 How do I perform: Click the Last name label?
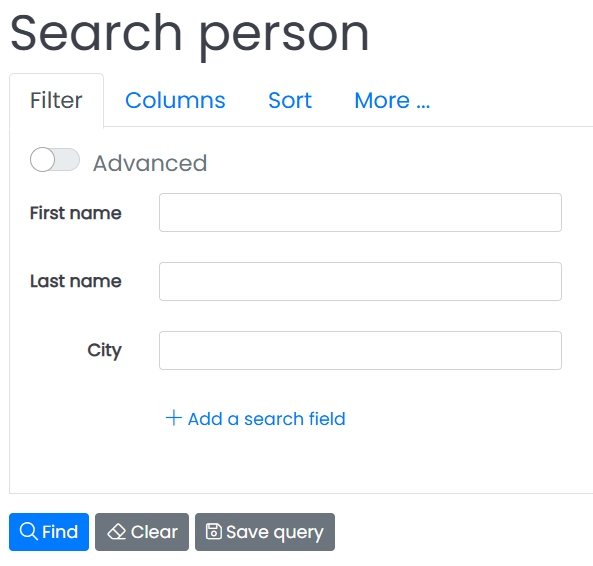(x=76, y=281)
